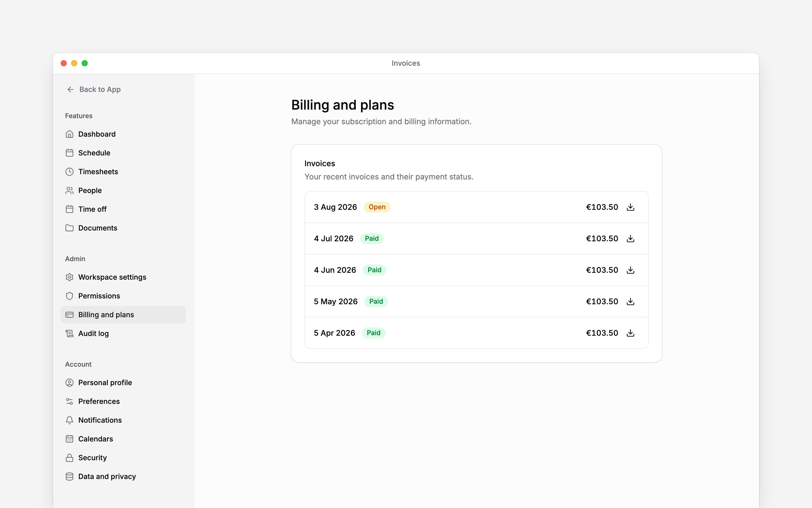Click the Features section label
The height and width of the screenshot is (508, 812).
[x=79, y=116]
